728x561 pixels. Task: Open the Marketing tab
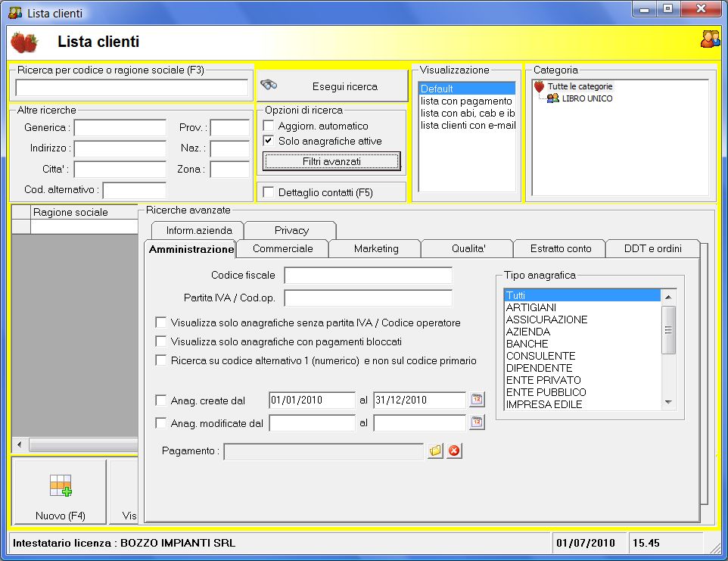point(375,248)
